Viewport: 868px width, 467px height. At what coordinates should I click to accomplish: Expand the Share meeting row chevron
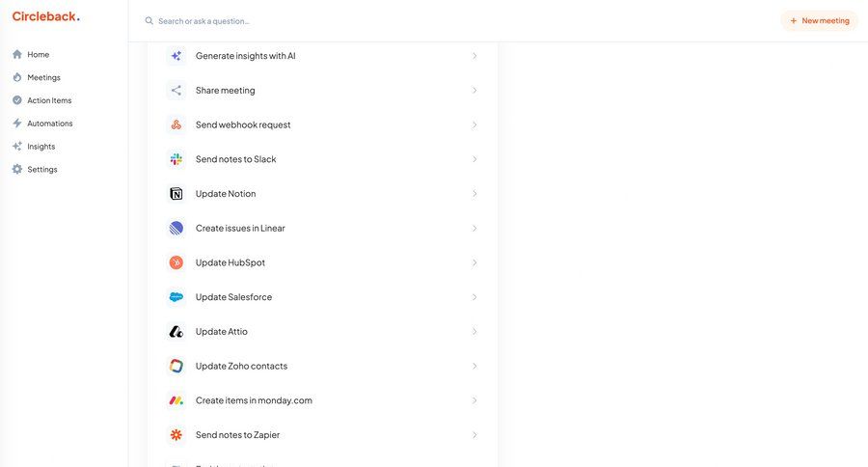(475, 91)
